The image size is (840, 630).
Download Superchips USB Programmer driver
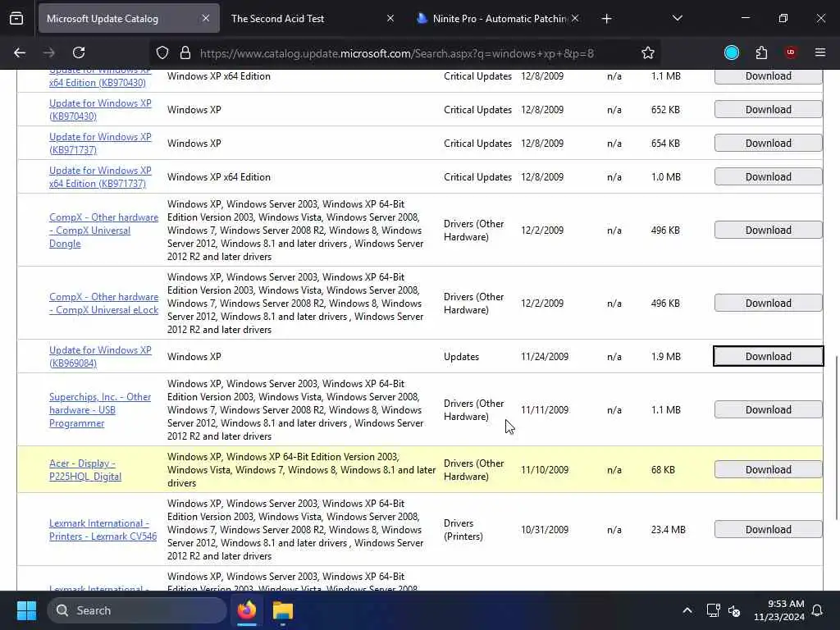(768, 409)
